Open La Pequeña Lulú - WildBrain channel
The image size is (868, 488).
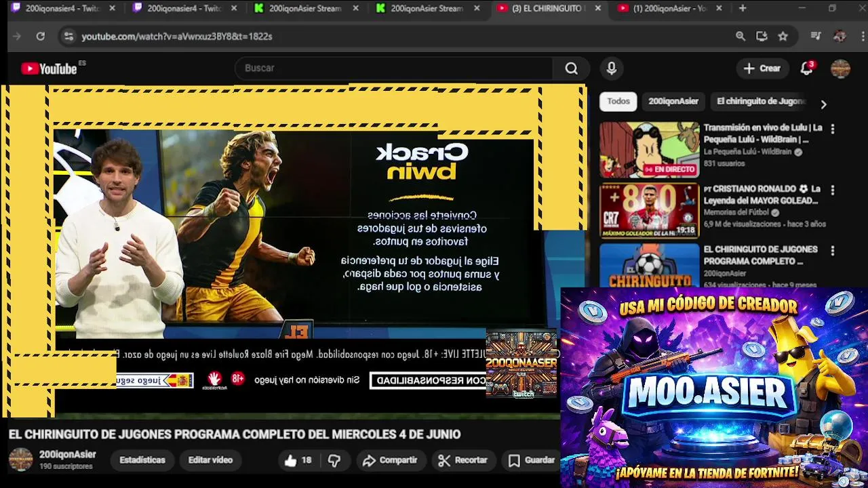pos(747,152)
